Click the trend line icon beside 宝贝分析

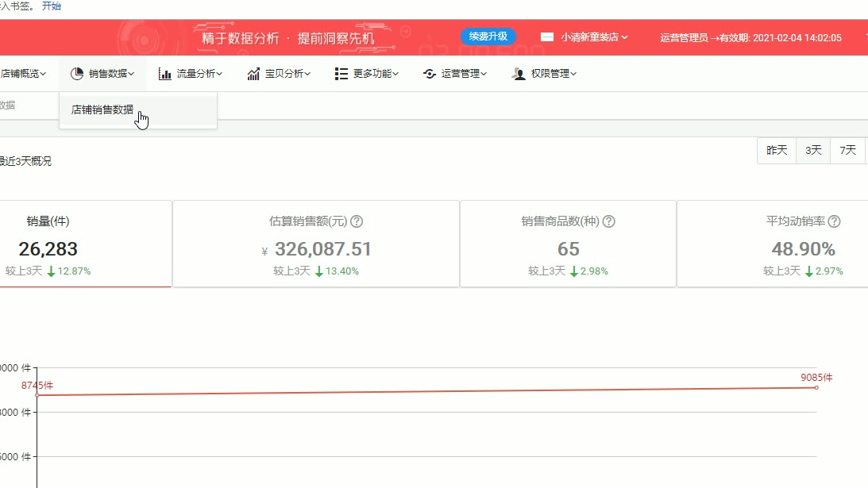(x=253, y=74)
